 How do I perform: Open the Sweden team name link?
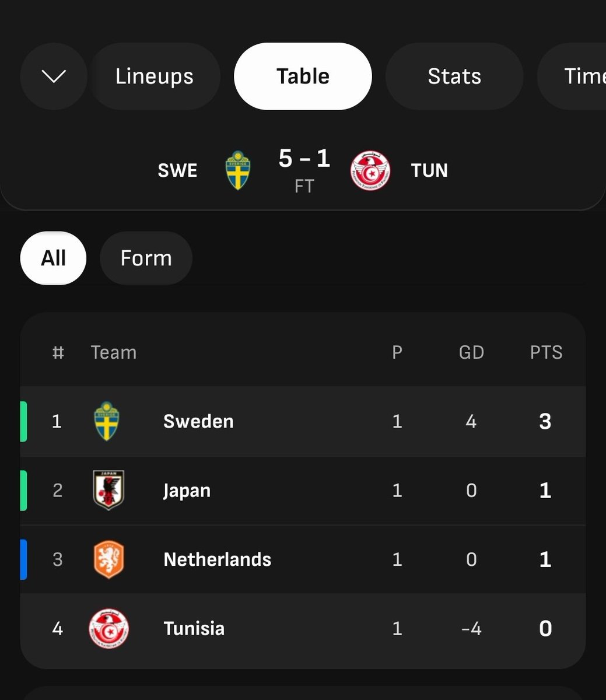[x=198, y=421]
